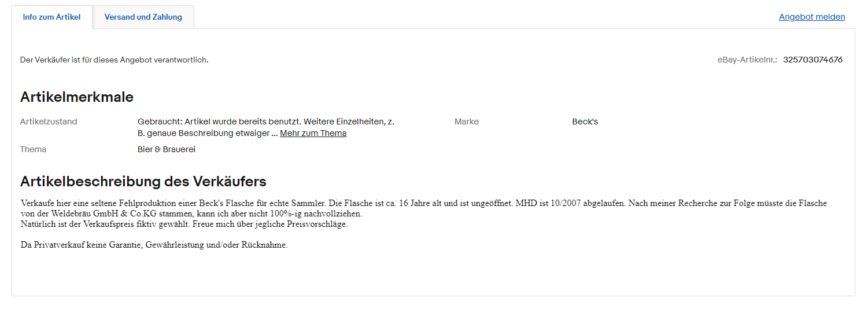Click the seller responsibility notice text
Viewport: 868px width, 309px height.
pyautogui.click(x=114, y=60)
